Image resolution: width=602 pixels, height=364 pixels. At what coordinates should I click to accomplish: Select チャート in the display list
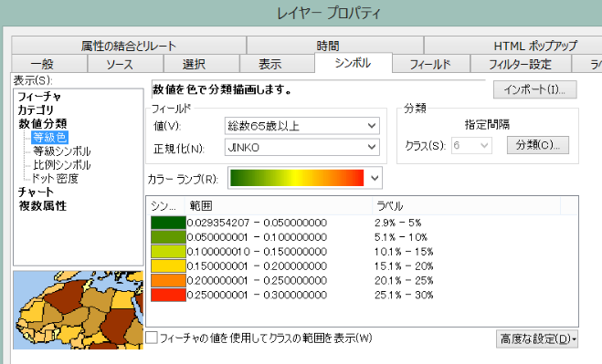[x=36, y=192]
